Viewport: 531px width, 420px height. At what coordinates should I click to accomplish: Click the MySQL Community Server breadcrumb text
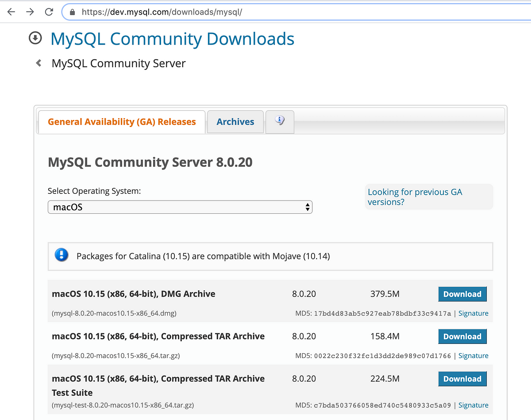(119, 63)
